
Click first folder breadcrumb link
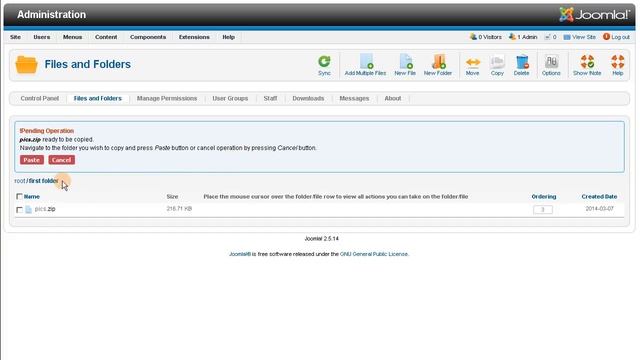(43, 181)
